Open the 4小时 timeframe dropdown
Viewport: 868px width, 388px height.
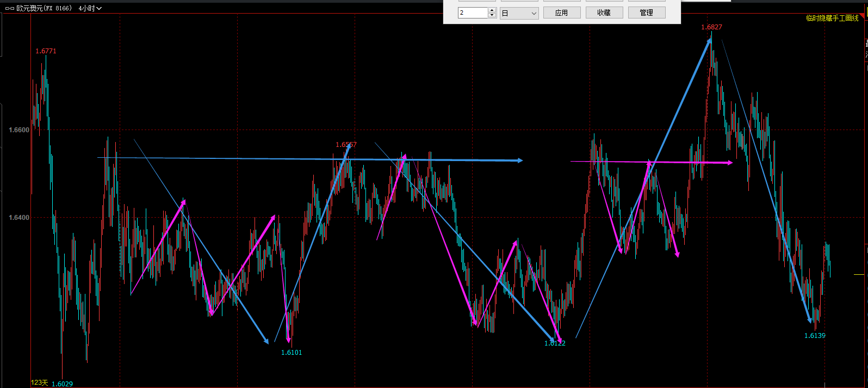coord(90,8)
